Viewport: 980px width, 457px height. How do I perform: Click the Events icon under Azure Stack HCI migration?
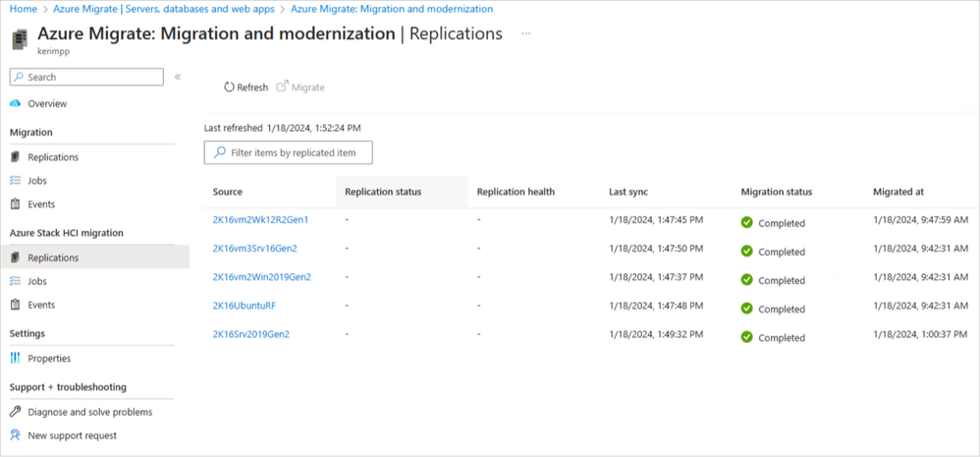click(x=16, y=305)
